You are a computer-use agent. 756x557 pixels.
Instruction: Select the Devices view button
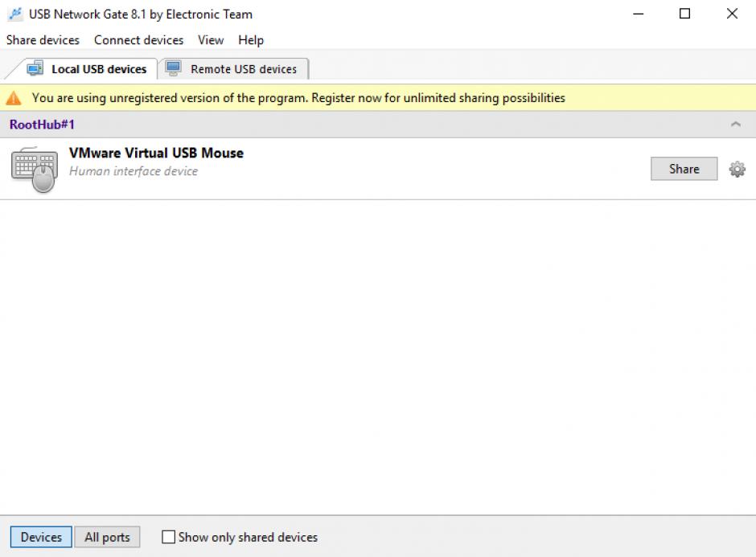tap(41, 537)
